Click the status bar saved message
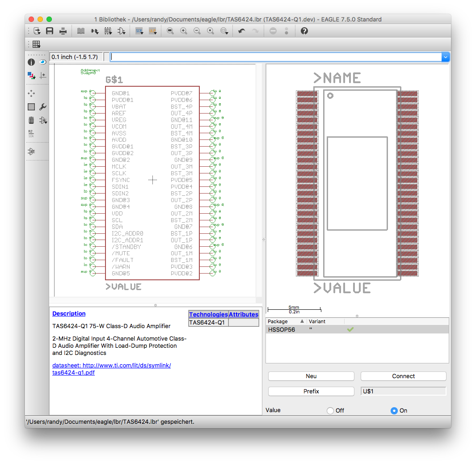Viewport: 476px width, 464px height. click(x=110, y=422)
